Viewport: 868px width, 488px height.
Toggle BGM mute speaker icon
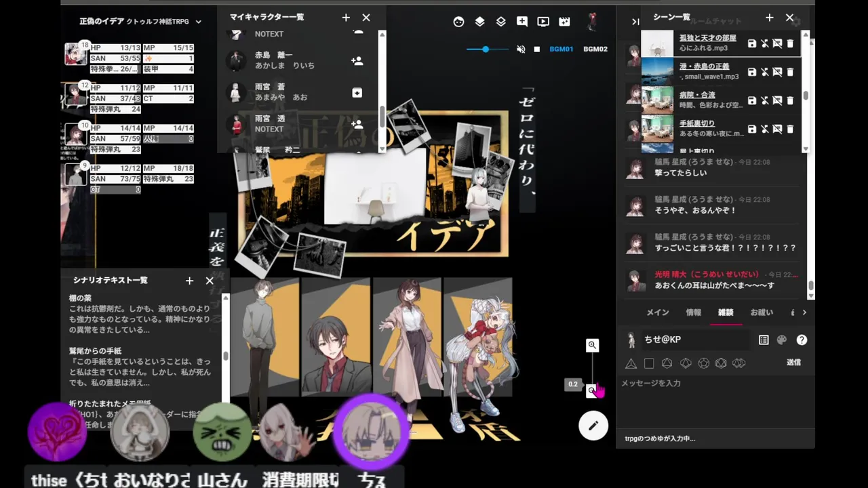pos(521,49)
